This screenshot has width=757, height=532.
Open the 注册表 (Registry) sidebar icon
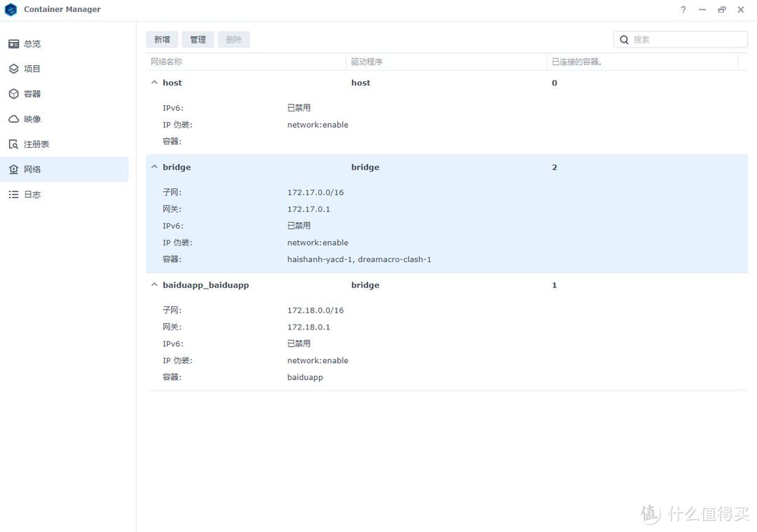tap(15, 144)
